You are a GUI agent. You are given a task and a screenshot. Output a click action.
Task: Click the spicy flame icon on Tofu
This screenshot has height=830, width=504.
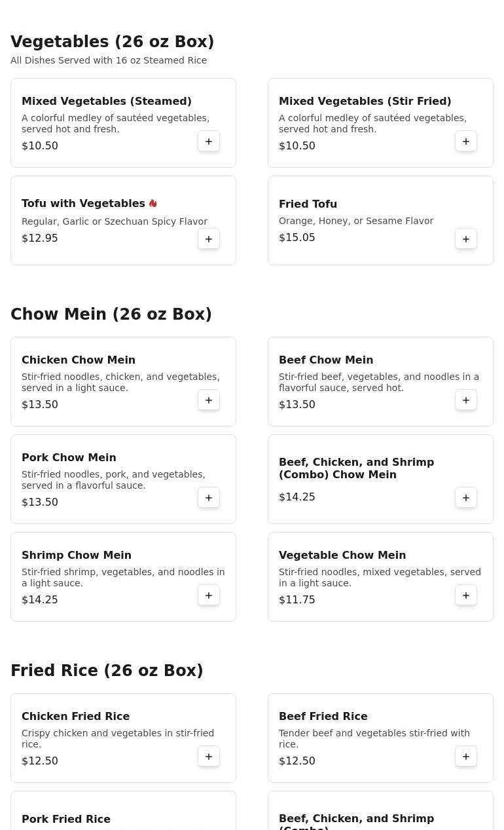click(153, 204)
